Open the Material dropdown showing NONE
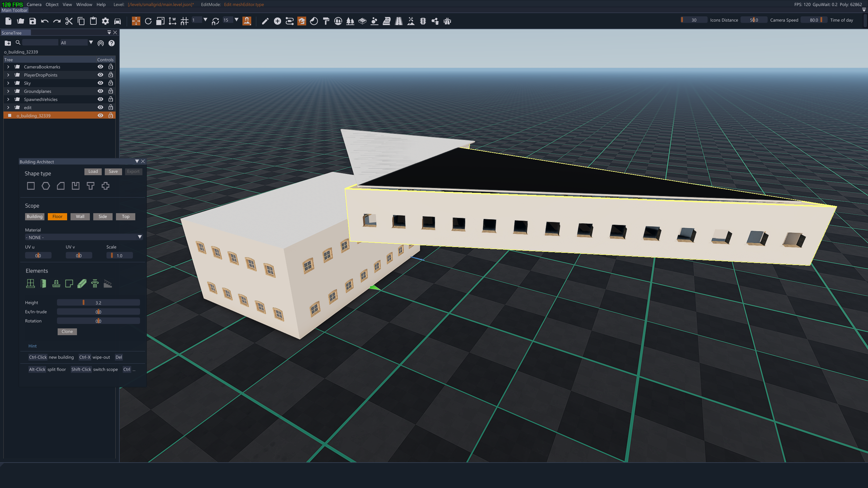This screenshot has height=488, width=868. click(83, 237)
